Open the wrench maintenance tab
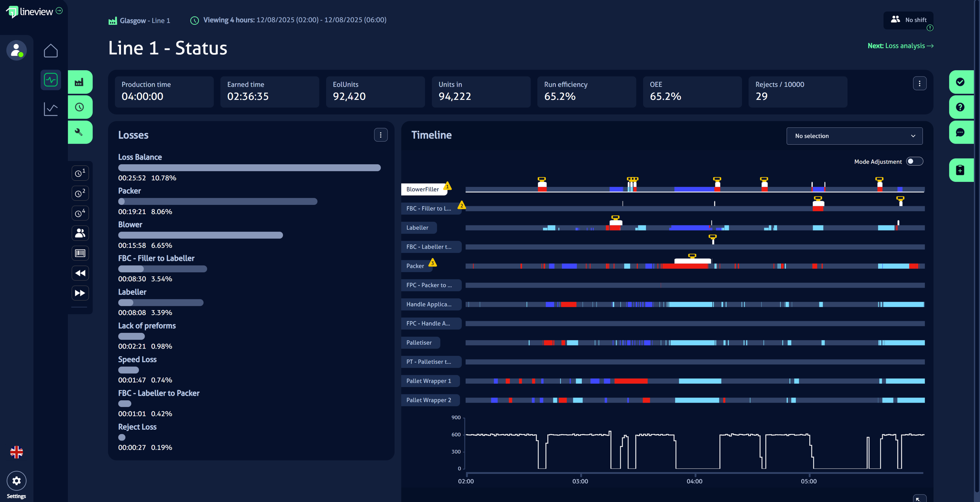 coord(79,132)
